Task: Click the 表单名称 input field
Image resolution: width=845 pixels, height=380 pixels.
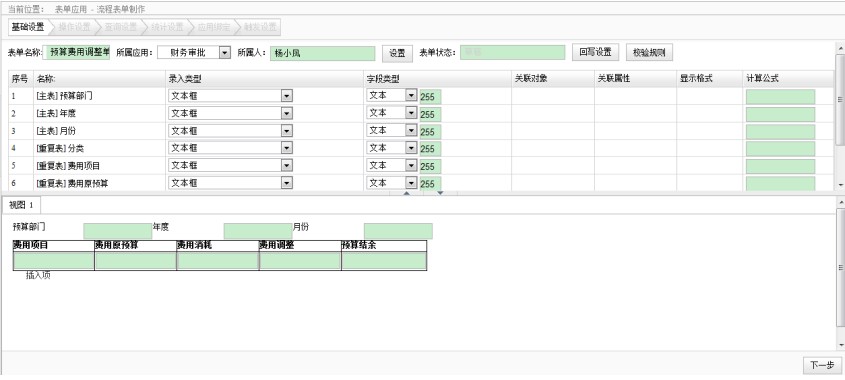Action: (x=76, y=52)
